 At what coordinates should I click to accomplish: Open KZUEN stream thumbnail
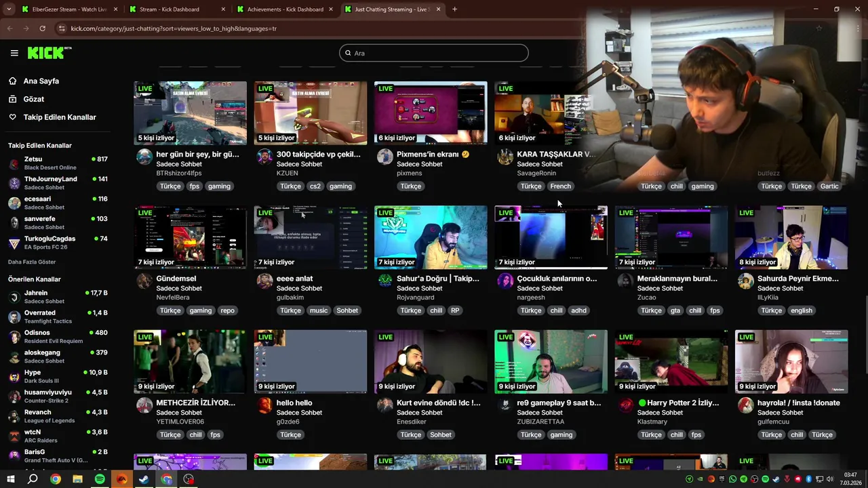tap(311, 113)
